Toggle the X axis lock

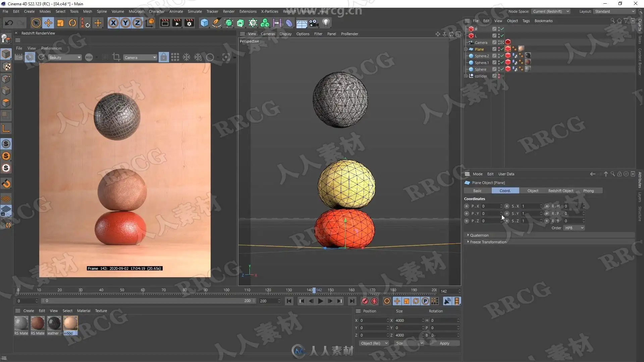pos(113,23)
